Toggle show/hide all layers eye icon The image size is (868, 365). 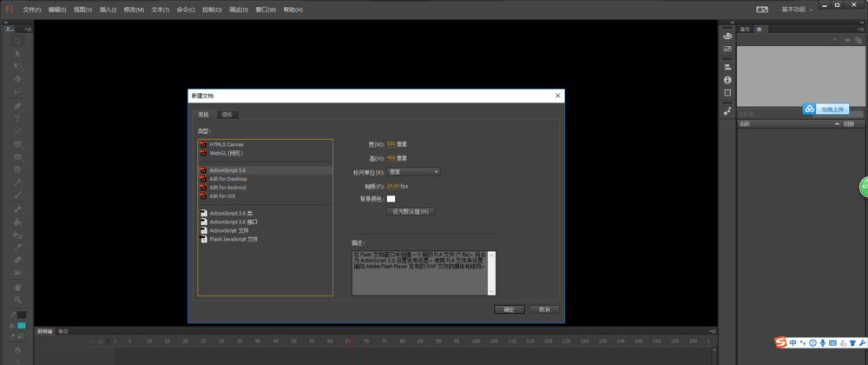[91, 342]
